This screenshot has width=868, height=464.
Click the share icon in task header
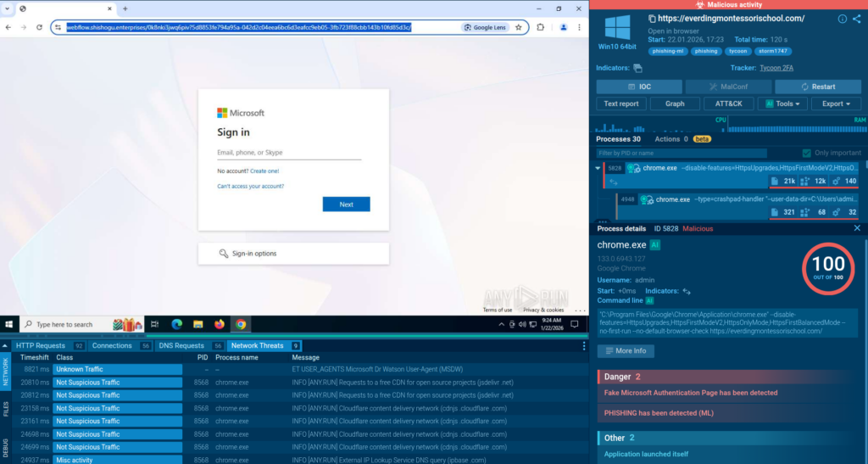856,19
